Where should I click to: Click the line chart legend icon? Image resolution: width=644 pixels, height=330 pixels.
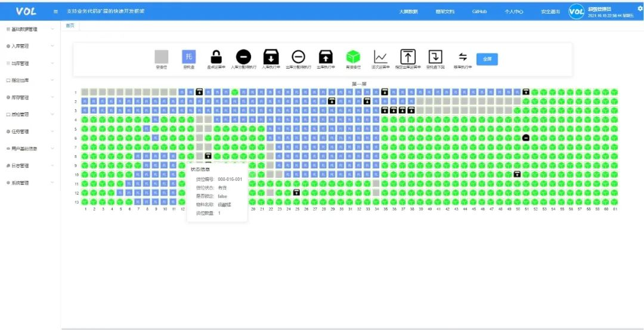[x=380, y=57]
